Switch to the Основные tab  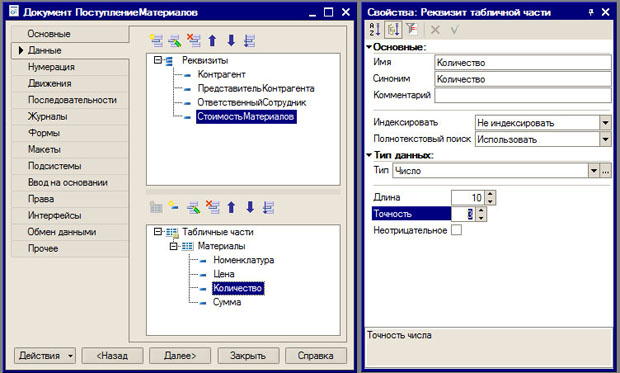pyautogui.click(x=70, y=34)
